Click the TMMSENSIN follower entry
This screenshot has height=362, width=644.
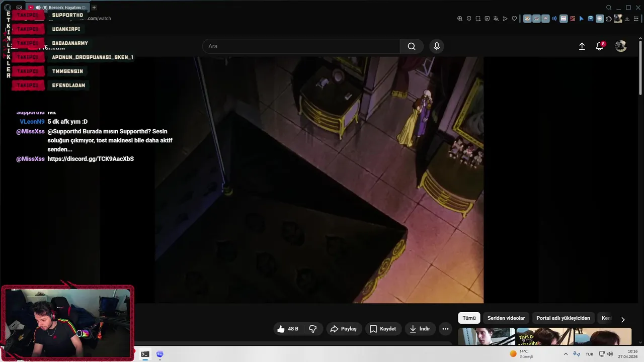(x=67, y=71)
